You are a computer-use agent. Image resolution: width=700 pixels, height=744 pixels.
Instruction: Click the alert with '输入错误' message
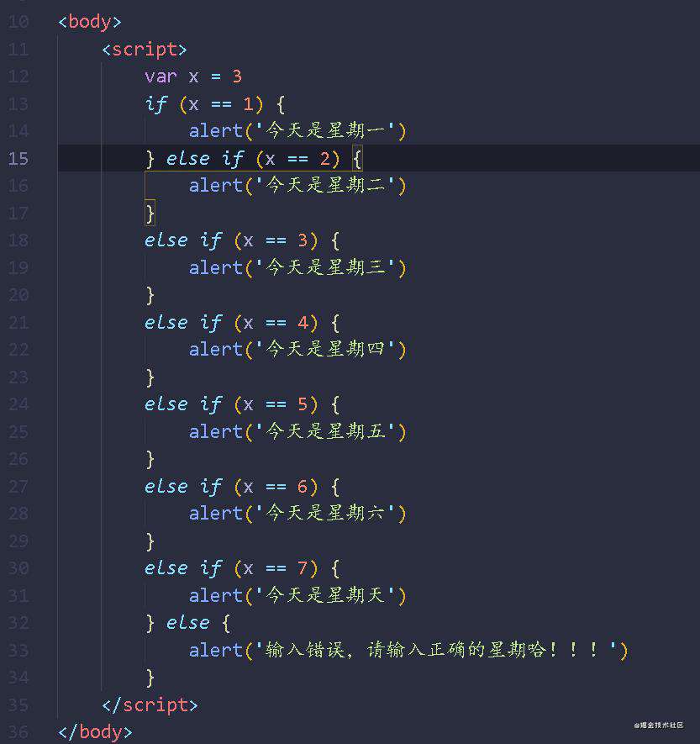[408, 650]
